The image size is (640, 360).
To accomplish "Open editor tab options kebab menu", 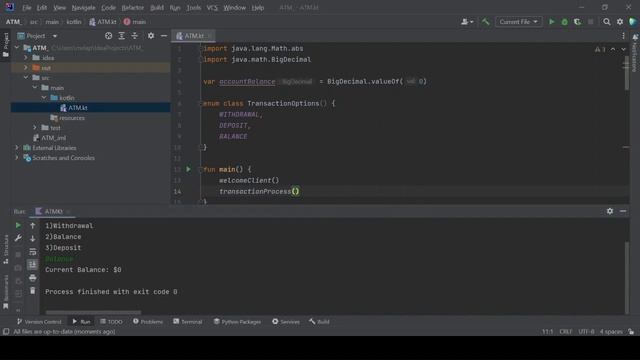I will pyautogui.click(x=623, y=36).
